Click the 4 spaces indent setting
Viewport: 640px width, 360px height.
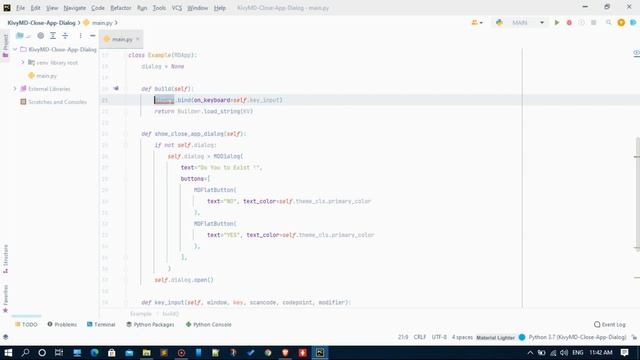[462, 337]
